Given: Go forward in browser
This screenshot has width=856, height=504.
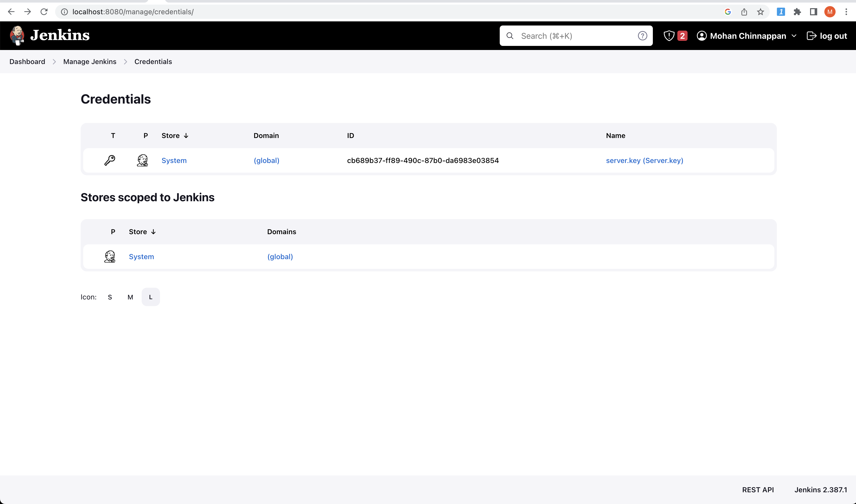Looking at the screenshot, I should 28,12.
